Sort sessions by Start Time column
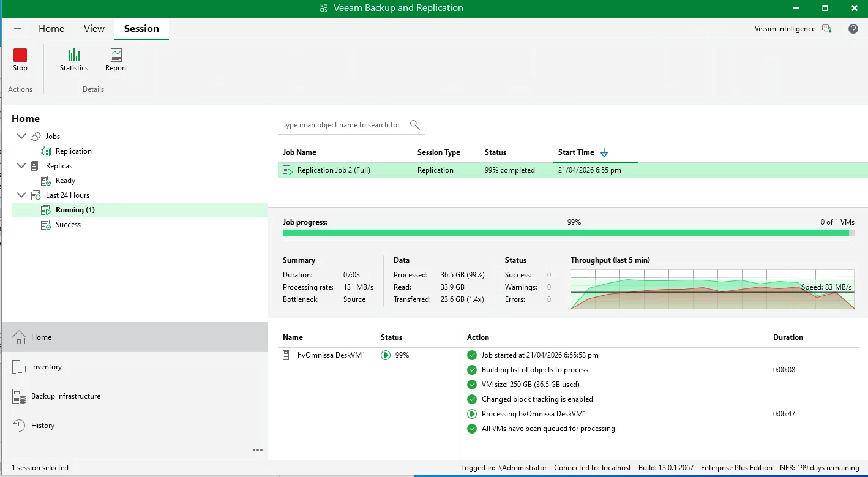 [x=576, y=152]
